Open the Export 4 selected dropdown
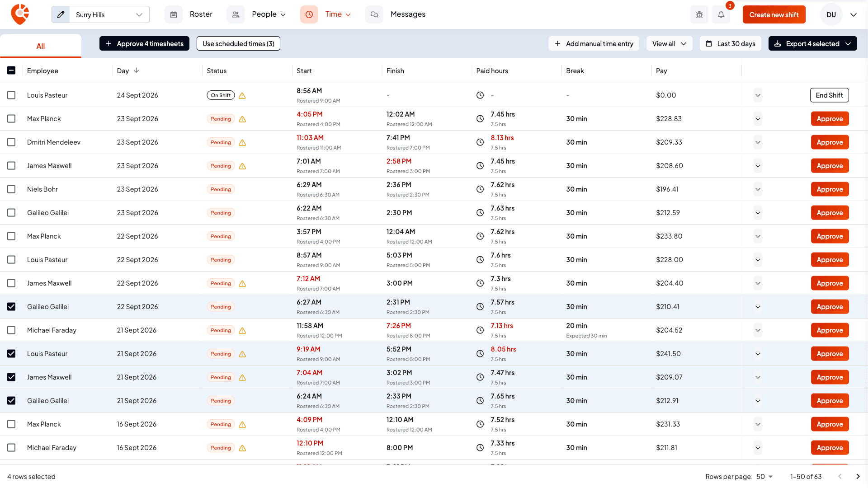 pyautogui.click(x=812, y=43)
